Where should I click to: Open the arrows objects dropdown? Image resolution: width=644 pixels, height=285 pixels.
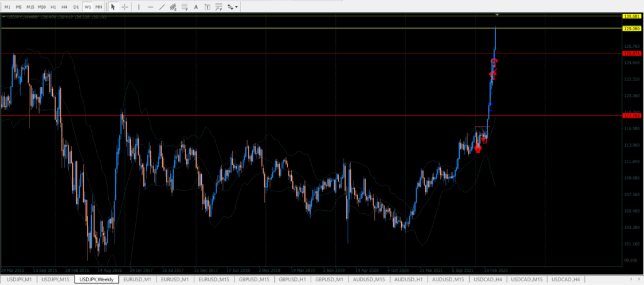click(232, 7)
